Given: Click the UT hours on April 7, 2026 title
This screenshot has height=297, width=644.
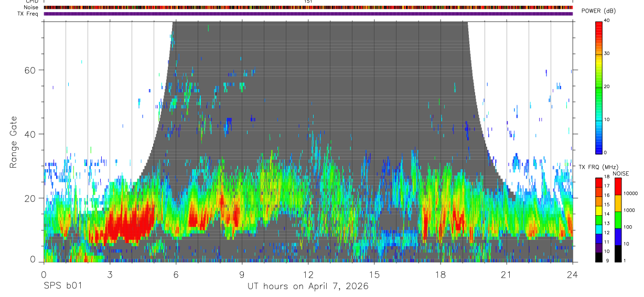Looking at the screenshot, I should click(308, 286).
